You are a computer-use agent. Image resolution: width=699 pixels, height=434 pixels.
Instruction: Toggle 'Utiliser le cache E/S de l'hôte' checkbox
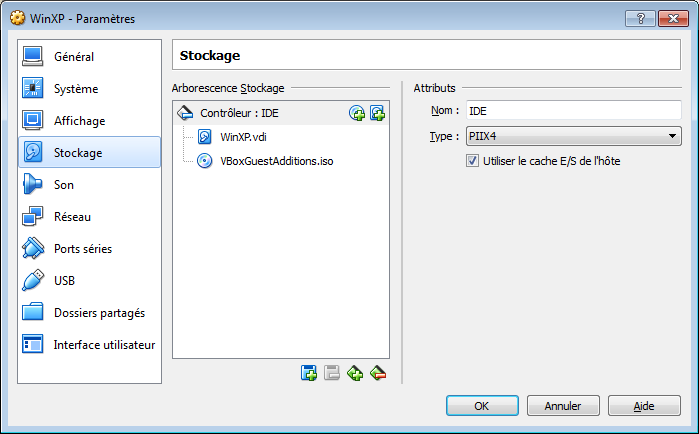pyautogui.click(x=473, y=161)
